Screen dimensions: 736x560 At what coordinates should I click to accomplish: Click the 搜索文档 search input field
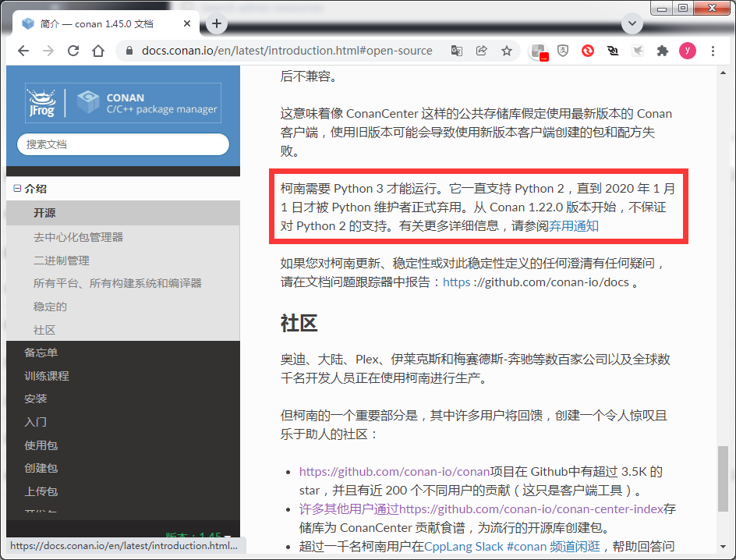(x=122, y=144)
